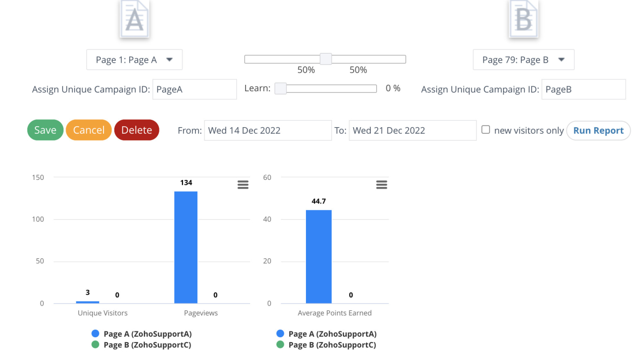644x363 pixels.
Task: Click the Delete button
Action: point(136,129)
